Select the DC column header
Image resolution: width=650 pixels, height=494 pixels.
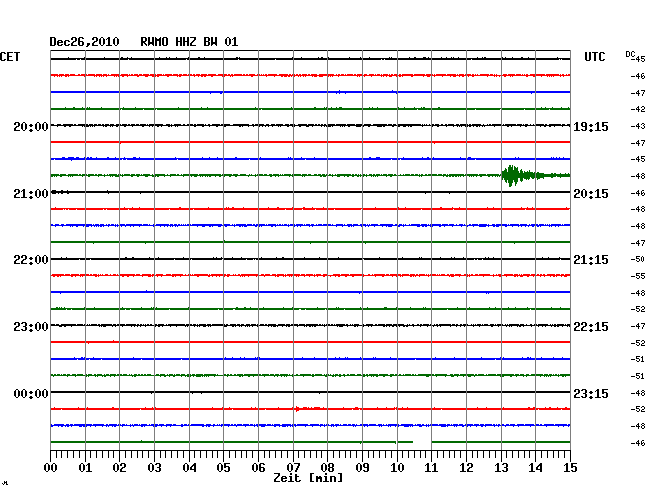(630, 54)
